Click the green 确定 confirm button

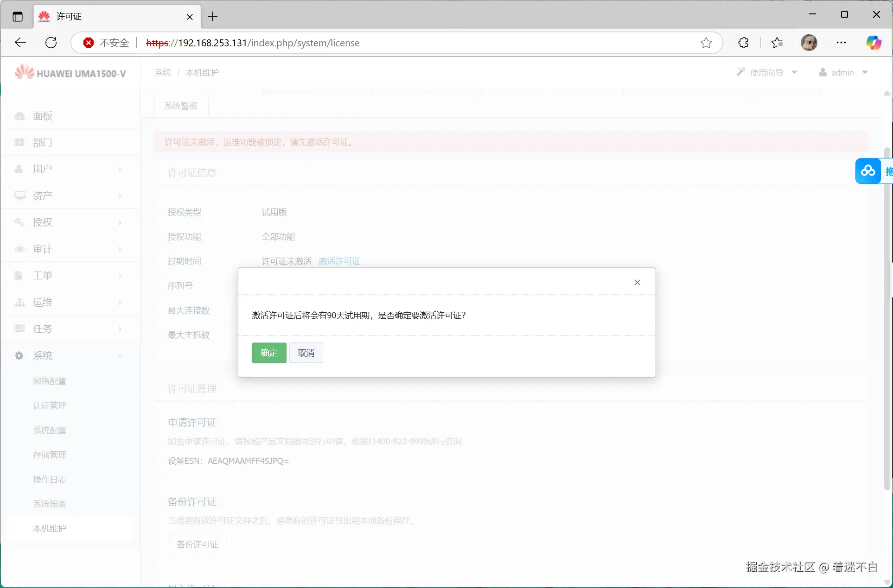point(269,353)
